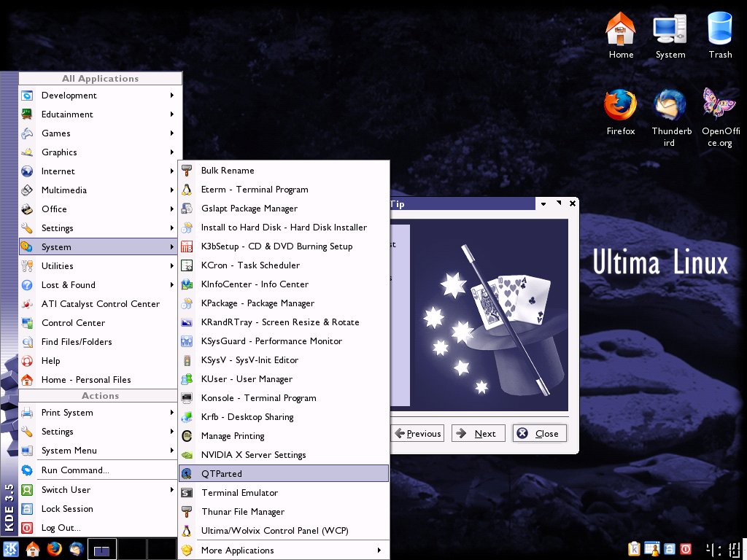Image resolution: width=747 pixels, height=560 pixels.
Task: Click the KSysV traffic light icon
Action: coord(187,360)
